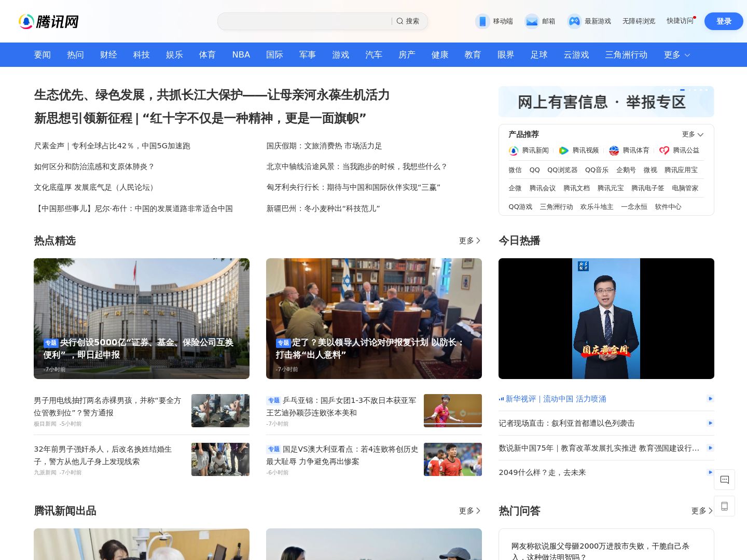Play icon beside 新华视评 流动中国
747x560 pixels.
711,398
